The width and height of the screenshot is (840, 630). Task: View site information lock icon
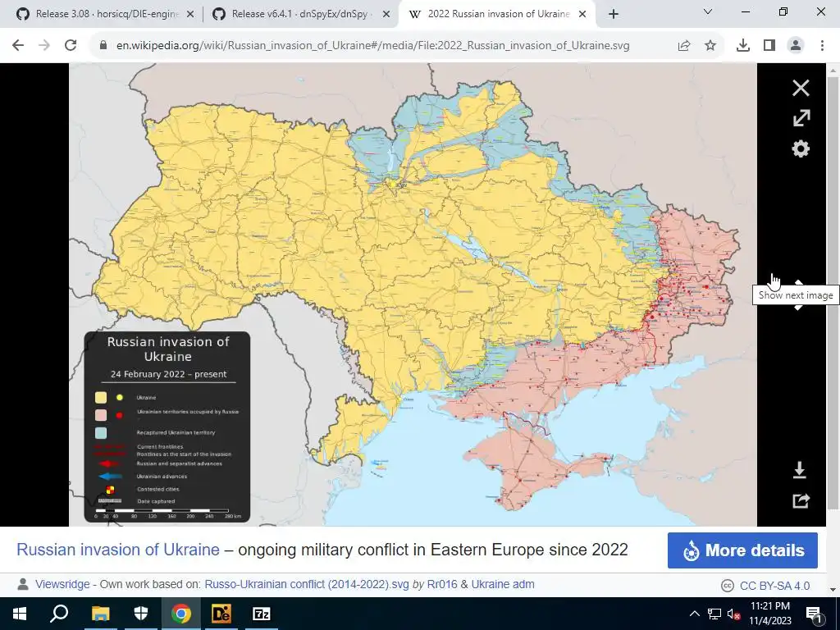coord(103,46)
